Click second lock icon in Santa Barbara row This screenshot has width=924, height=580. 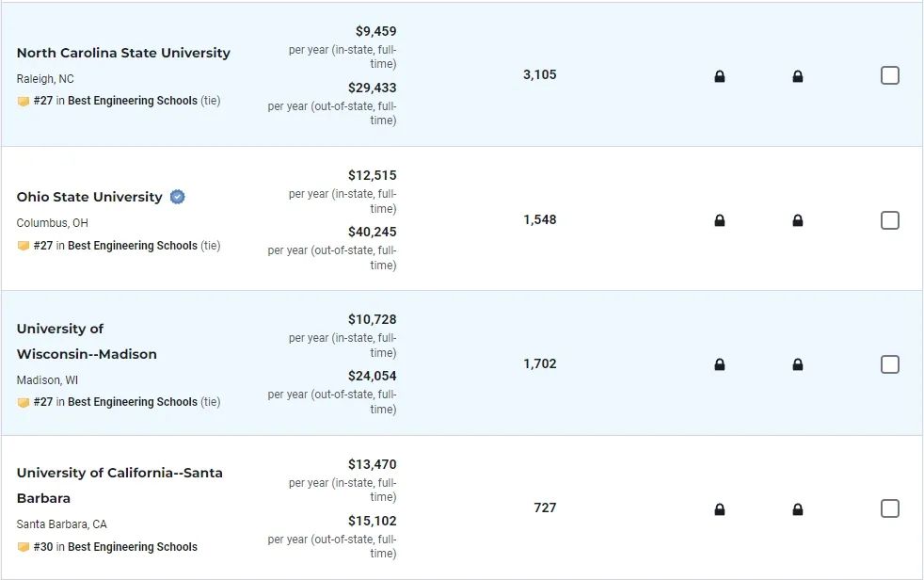(x=797, y=509)
